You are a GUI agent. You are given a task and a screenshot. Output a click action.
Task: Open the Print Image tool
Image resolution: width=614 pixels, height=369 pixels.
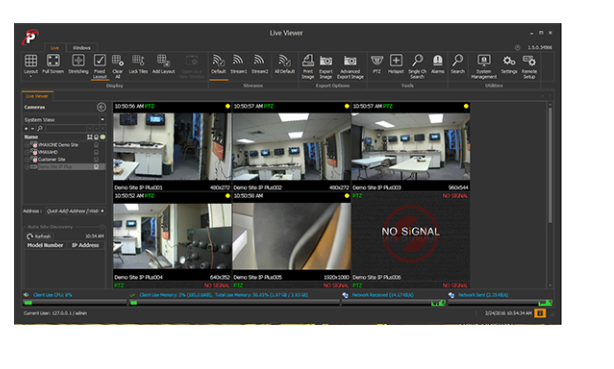point(308,67)
